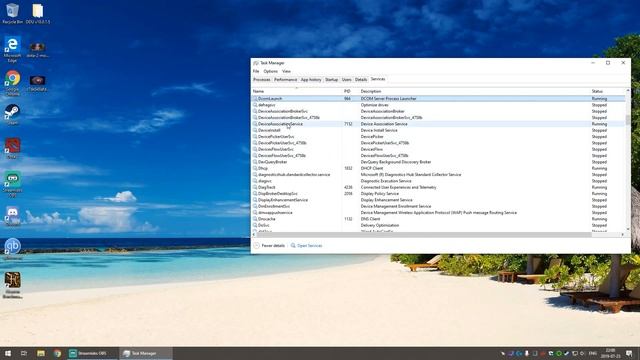Switch to the Processes tab
This screenshot has height=360, width=640.
pyautogui.click(x=262, y=80)
